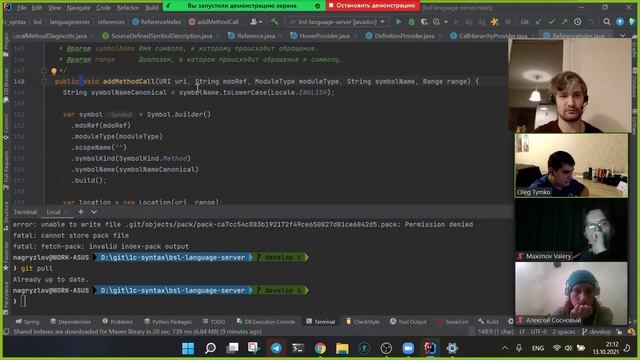Open the Python Packages tool window
Screen dimensions: 640x360
pos(168,322)
